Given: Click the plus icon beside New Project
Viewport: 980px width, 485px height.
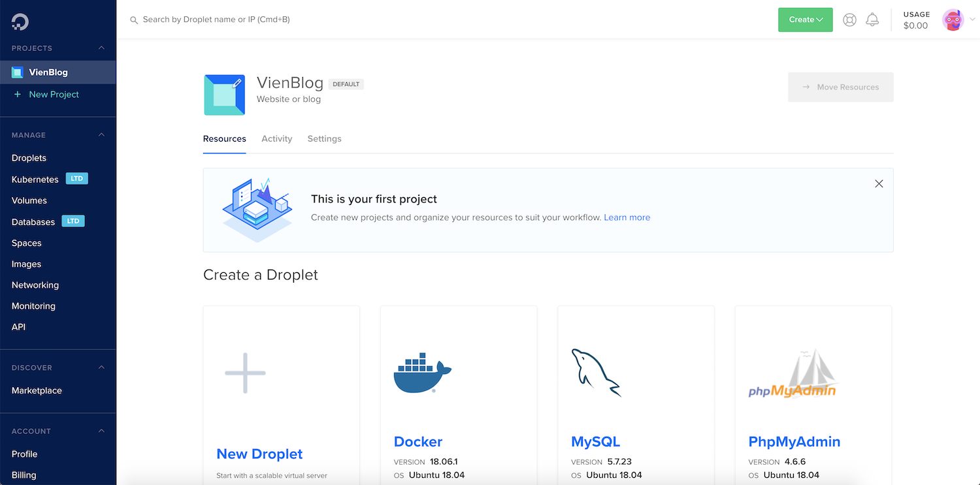Looking at the screenshot, I should click(18, 95).
